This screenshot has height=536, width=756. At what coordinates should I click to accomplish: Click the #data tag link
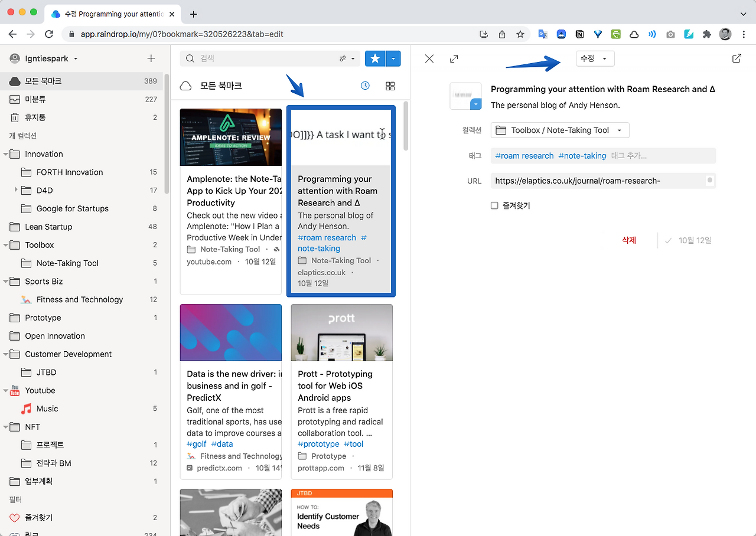point(222,444)
